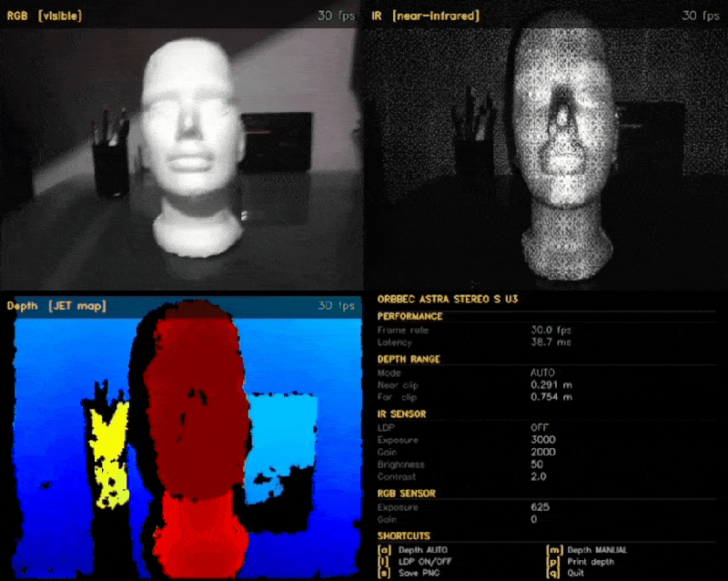The width and height of the screenshot is (728, 581).
Task: Click the Near clip value 0.291 m
Action: click(551, 385)
